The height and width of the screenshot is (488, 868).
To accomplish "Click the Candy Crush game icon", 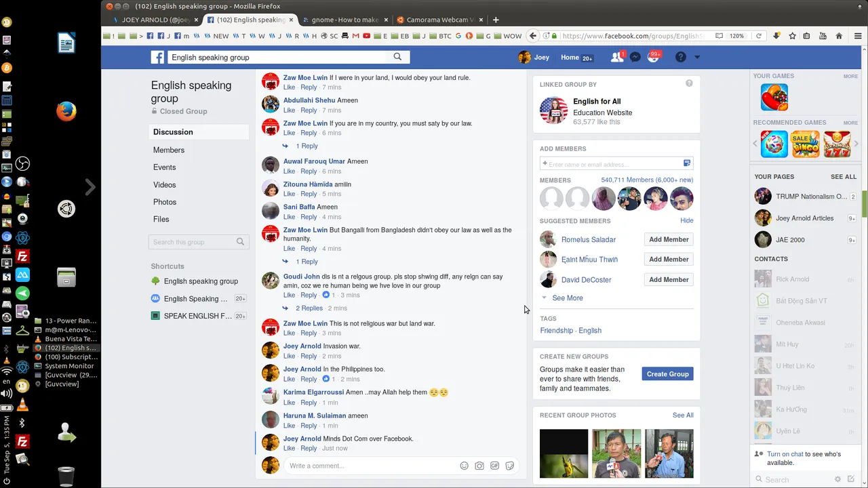I will (x=774, y=97).
